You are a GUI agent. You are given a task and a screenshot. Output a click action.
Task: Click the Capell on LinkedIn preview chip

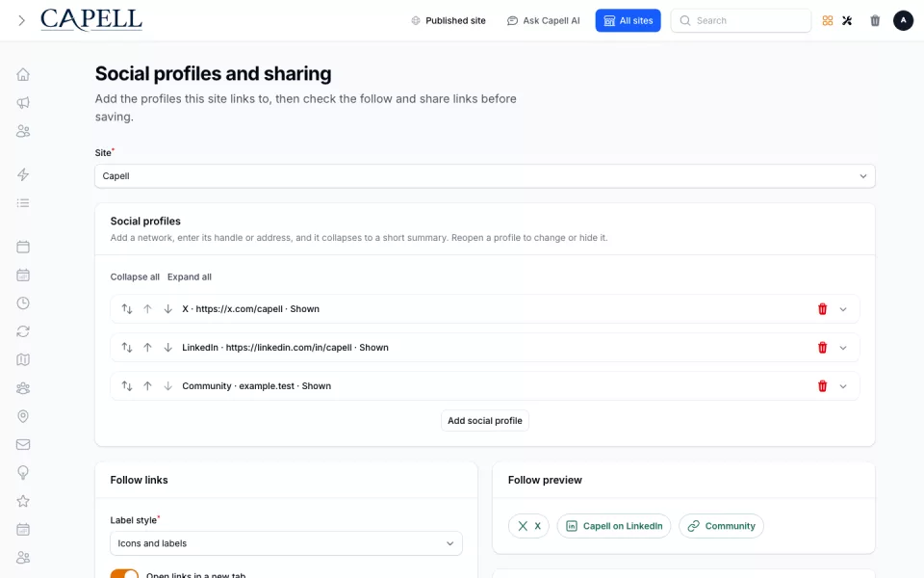click(613, 526)
